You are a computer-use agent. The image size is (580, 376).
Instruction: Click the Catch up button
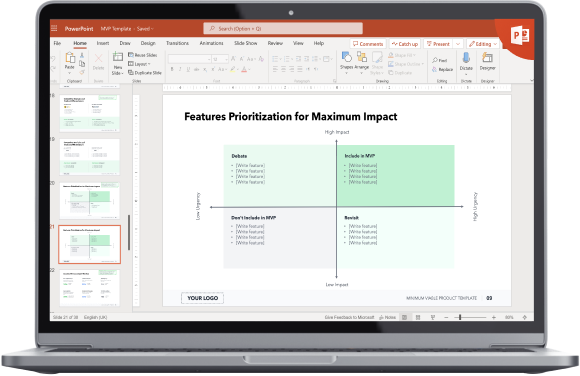click(x=405, y=44)
